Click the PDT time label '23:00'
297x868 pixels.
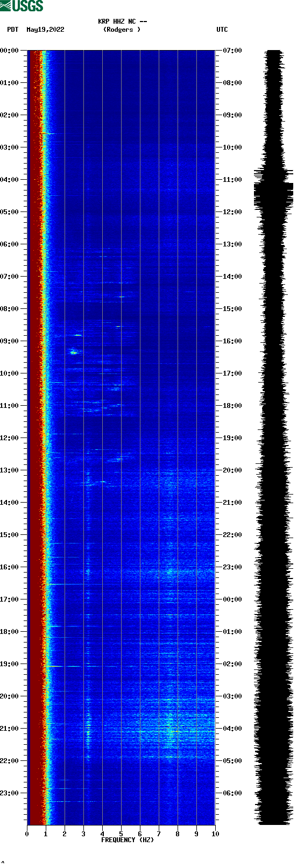pos(9,793)
